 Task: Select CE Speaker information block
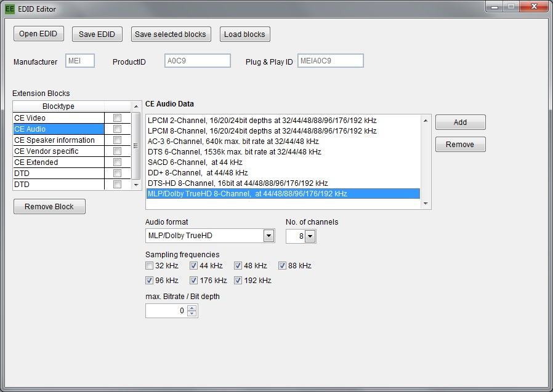(x=59, y=140)
